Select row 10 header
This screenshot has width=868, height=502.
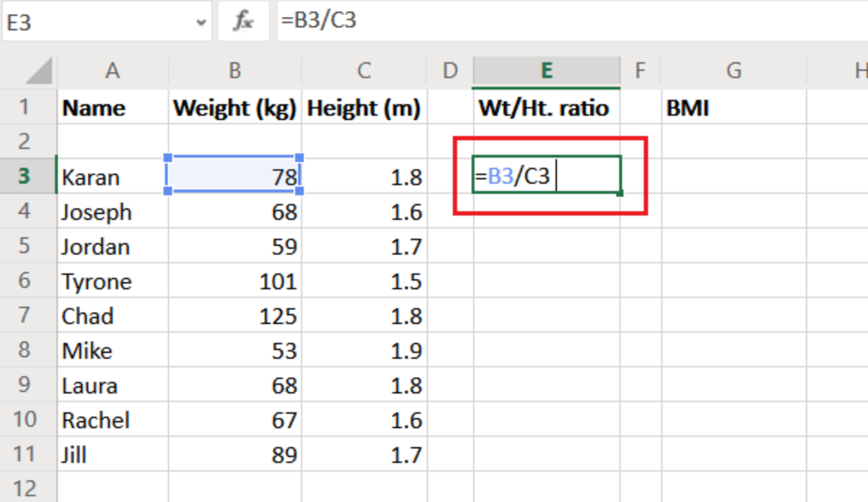(x=27, y=420)
